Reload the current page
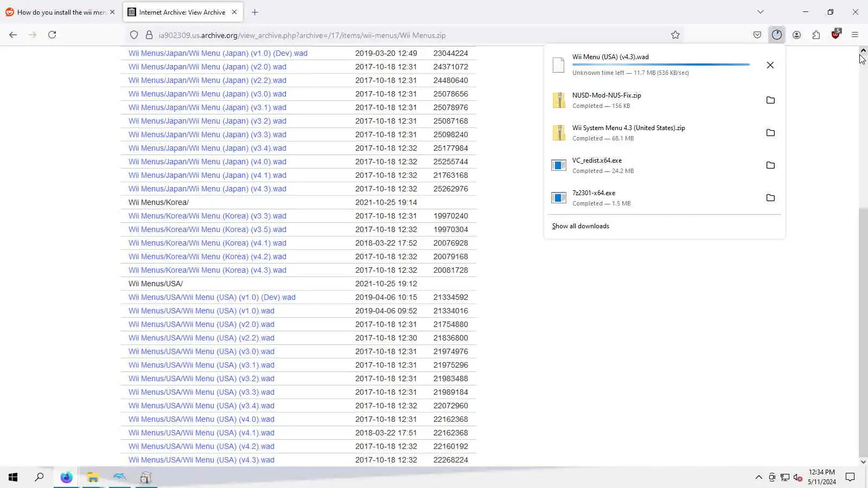The height and width of the screenshot is (488, 868). [52, 35]
